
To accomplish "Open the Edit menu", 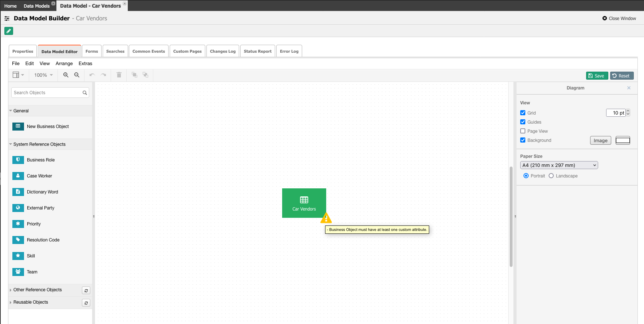I will pos(29,63).
